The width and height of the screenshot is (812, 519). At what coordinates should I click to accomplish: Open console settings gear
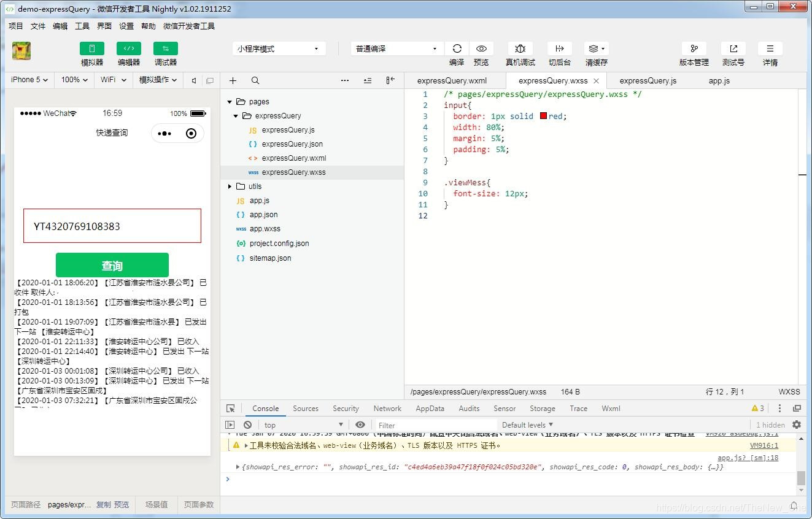coord(797,425)
